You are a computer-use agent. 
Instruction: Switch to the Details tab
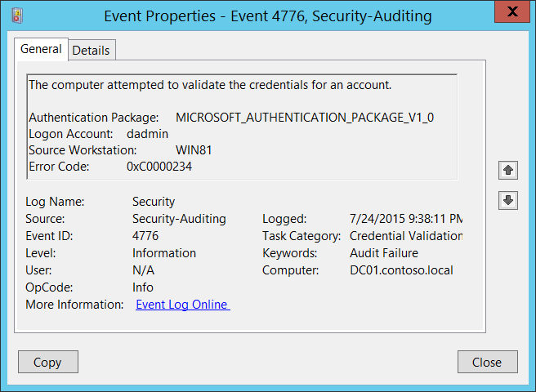click(91, 50)
